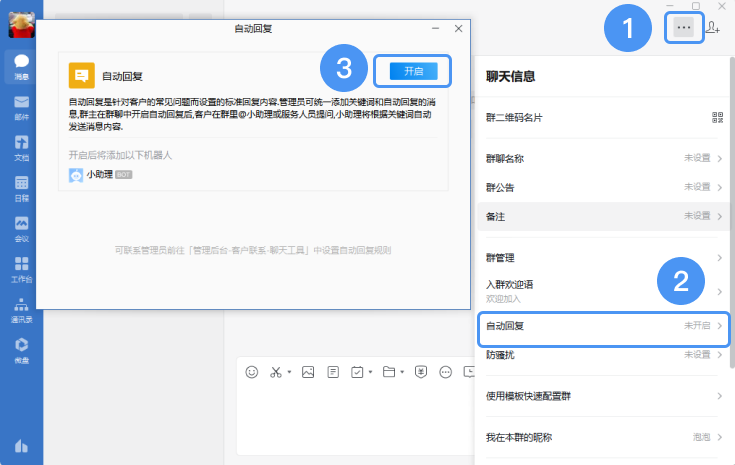Click the emoji smiley icon in chat toolbar
The height and width of the screenshot is (465, 735).
click(250, 372)
